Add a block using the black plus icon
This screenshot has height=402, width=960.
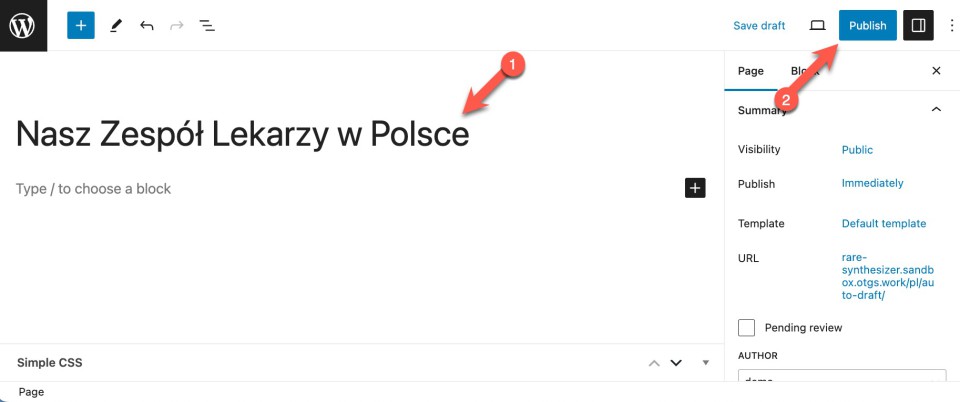pos(695,187)
